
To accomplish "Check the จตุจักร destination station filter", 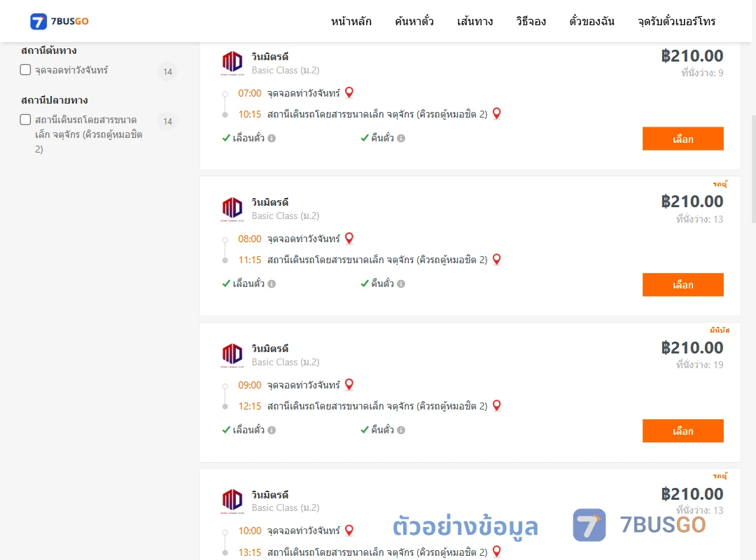I will point(26,120).
